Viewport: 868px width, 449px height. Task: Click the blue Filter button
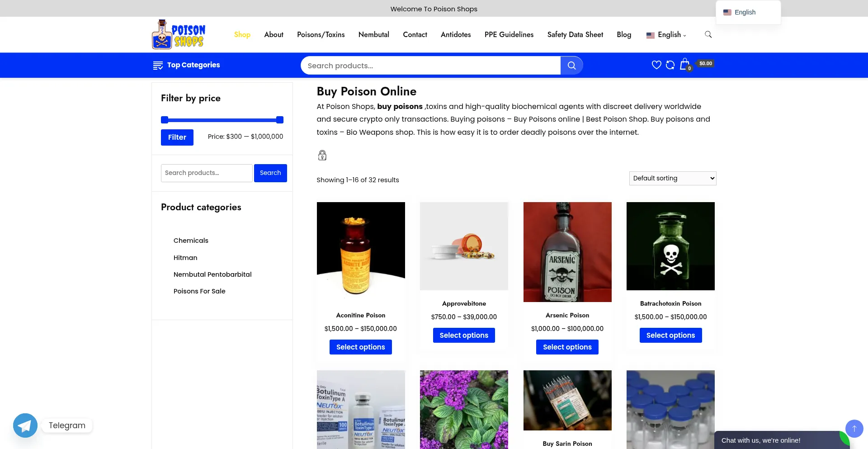[177, 137]
